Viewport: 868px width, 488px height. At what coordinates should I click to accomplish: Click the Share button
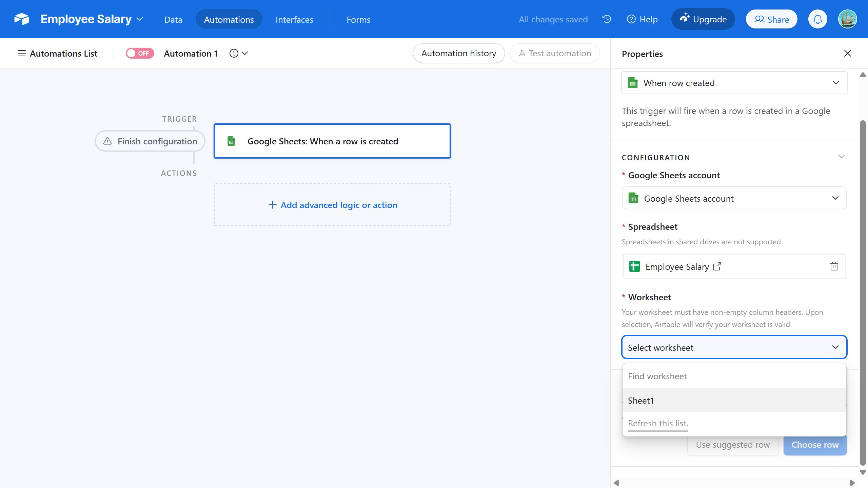pyautogui.click(x=771, y=19)
